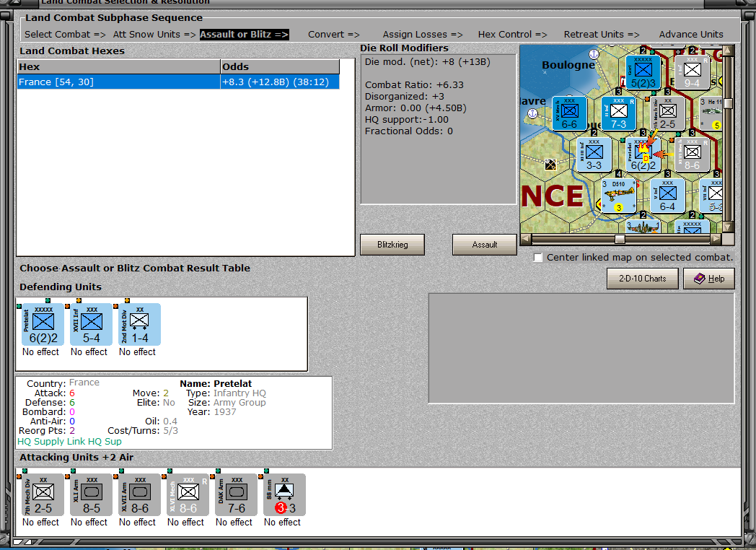Enable center linked map on selected combat
The width and height of the screenshot is (756, 550).
[x=538, y=258]
